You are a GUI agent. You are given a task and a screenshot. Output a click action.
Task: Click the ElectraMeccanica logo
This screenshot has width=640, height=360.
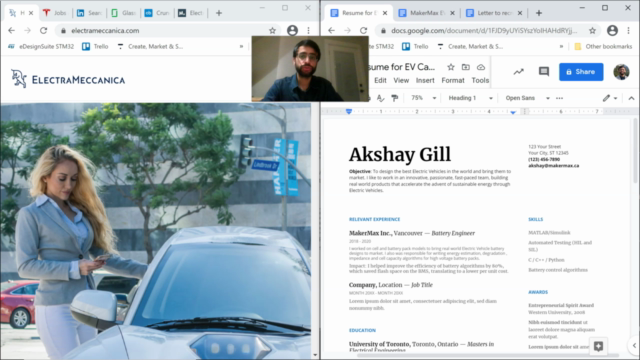[x=68, y=79]
